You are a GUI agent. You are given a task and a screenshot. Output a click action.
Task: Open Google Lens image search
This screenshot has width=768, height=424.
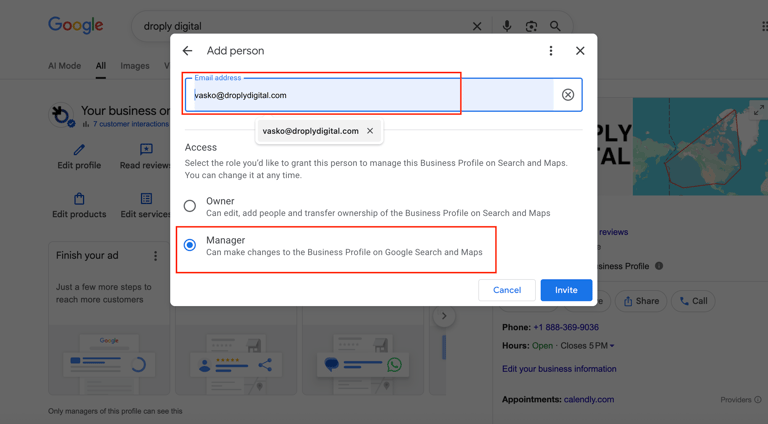pos(531,26)
